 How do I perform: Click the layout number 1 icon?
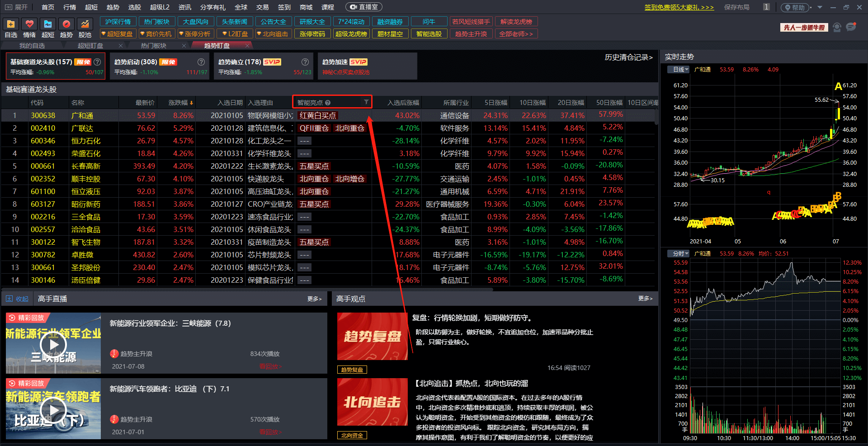coord(766,7)
